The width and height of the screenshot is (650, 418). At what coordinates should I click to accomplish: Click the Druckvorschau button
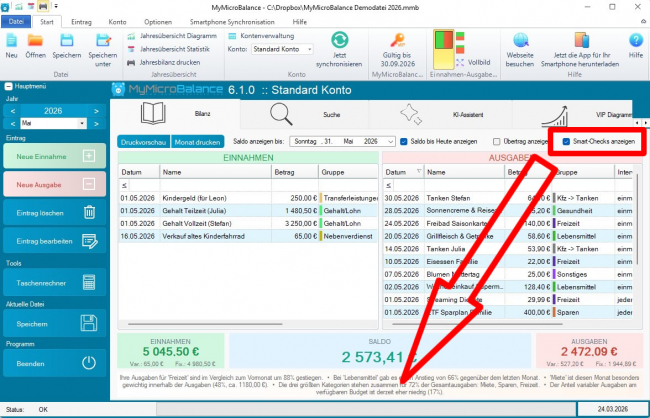coord(143,142)
